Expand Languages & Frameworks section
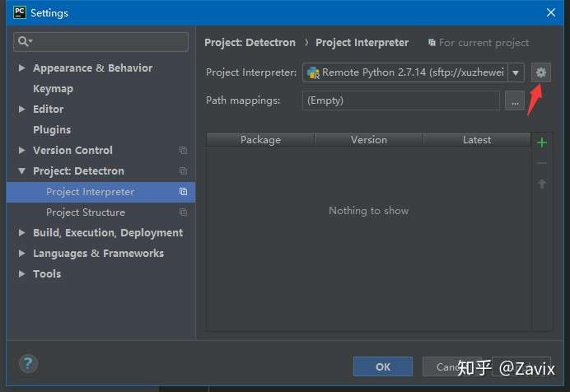Screen dimensions: 570x392 [x=21, y=253]
